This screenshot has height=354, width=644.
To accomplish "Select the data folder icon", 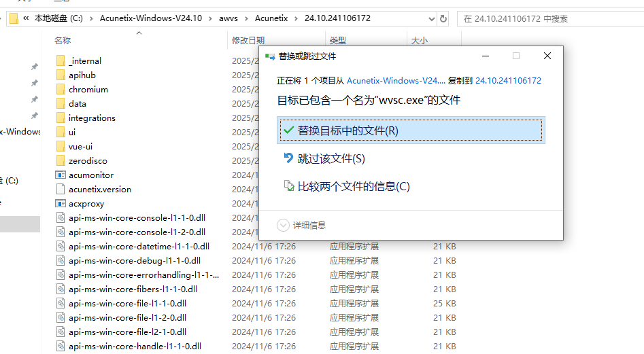I will click(61, 104).
